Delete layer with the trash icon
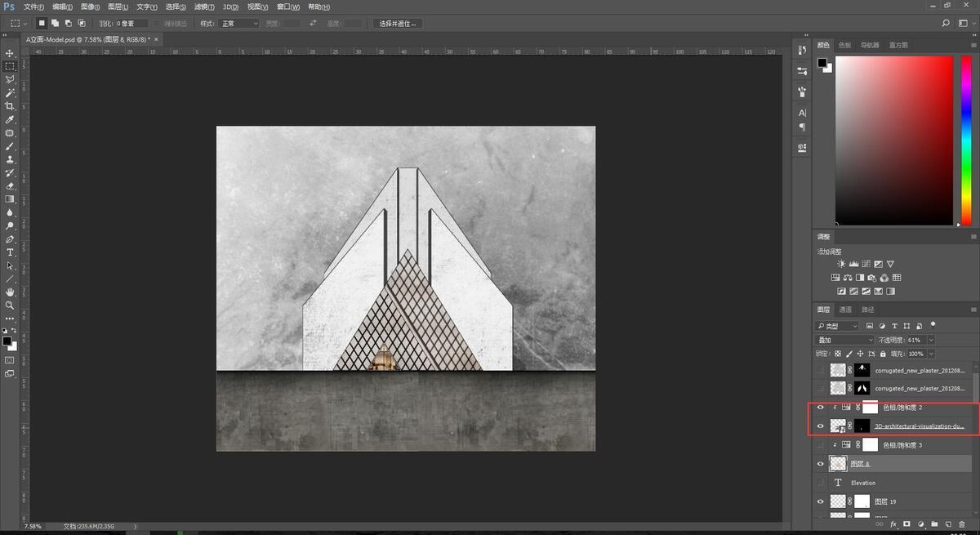Screen dimensions: 980x535 (961, 524)
